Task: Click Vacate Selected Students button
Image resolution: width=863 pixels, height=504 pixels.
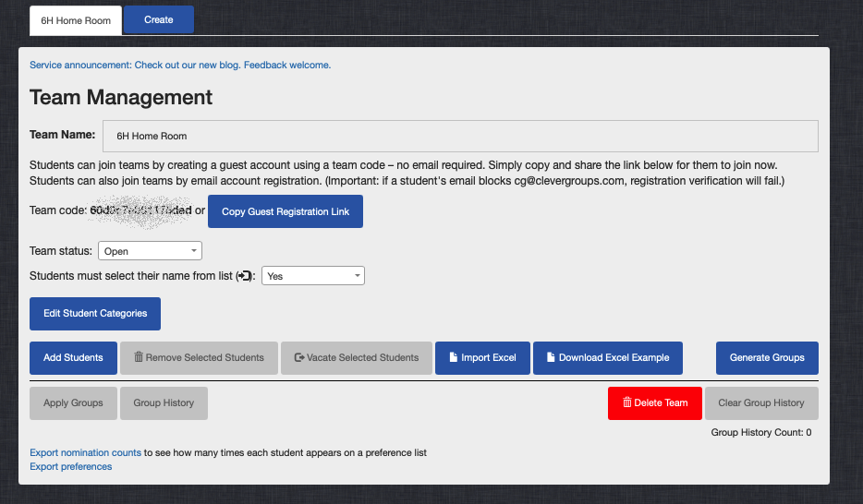Action: click(x=357, y=358)
